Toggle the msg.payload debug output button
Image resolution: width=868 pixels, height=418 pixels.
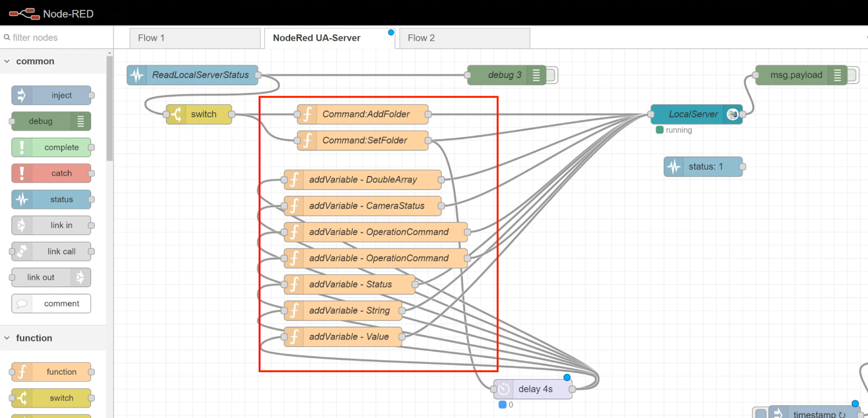click(853, 75)
